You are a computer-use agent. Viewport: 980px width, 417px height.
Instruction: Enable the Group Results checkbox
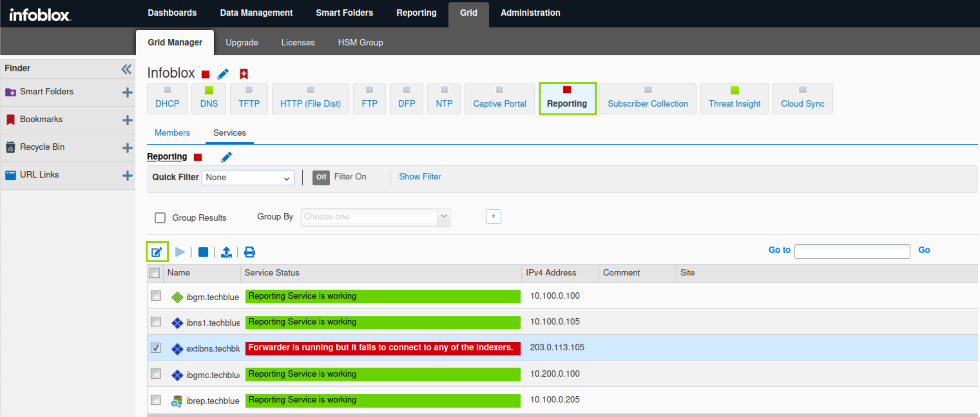[160, 218]
